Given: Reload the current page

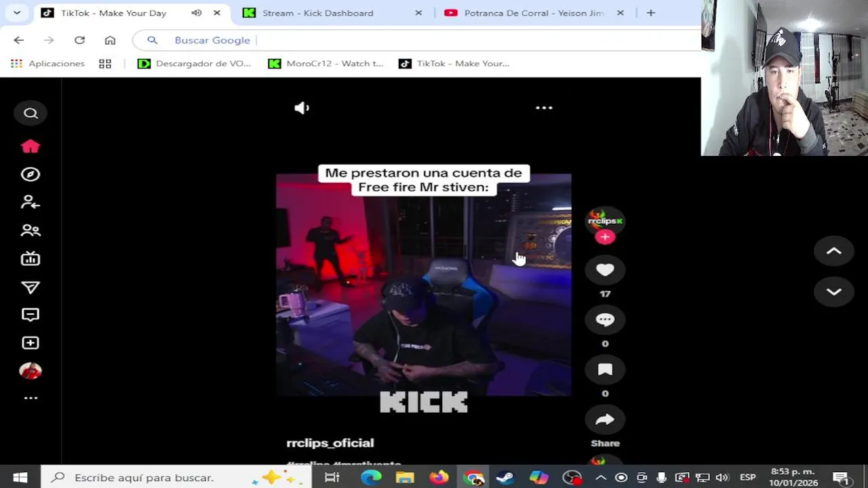Looking at the screenshot, I should point(79,40).
